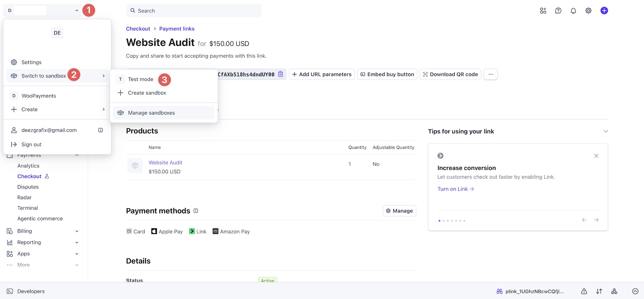Screen dimensions: 644x299
Task: Collapse Tips for using your link
Action: click(606, 131)
